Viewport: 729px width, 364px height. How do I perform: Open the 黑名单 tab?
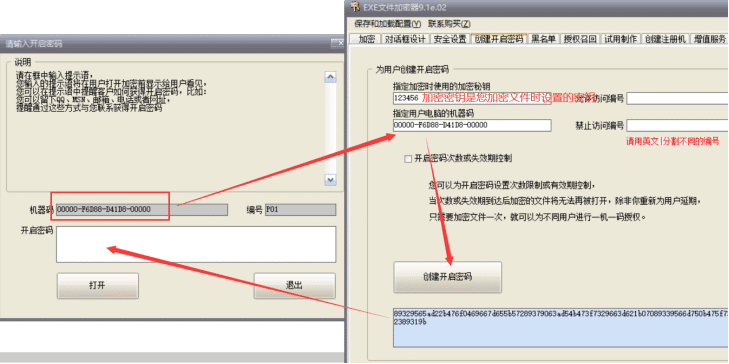coord(543,39)
